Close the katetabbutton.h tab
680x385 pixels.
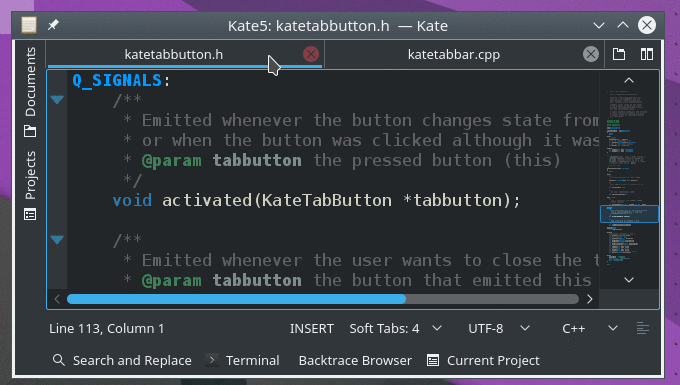pyautogui.click(x=311, y=54)
